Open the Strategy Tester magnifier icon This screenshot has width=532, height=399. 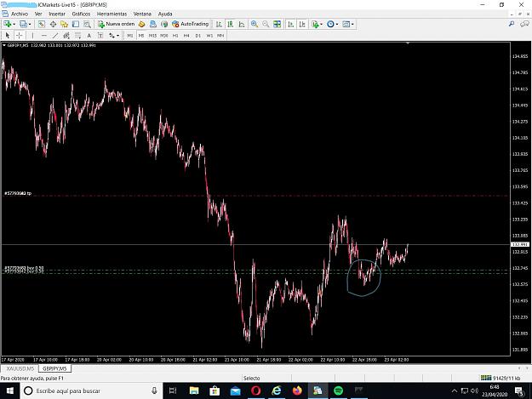87,24
